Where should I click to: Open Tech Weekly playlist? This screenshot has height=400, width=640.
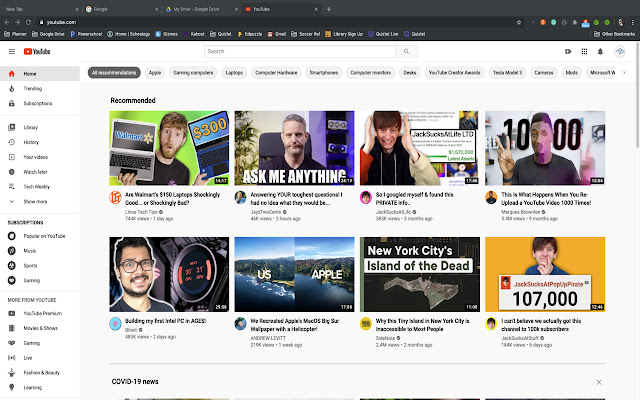[40, 187]
